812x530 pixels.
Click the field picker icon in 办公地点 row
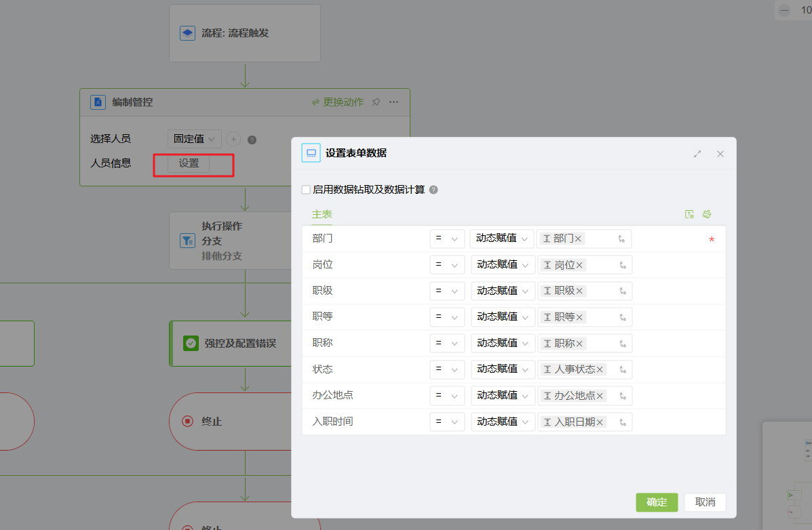(x=623, y=396)
